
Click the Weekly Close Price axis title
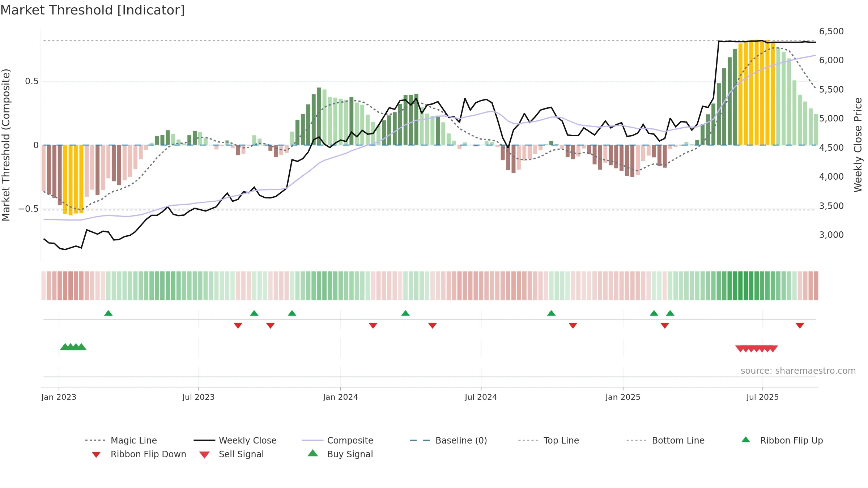[858, 145]
